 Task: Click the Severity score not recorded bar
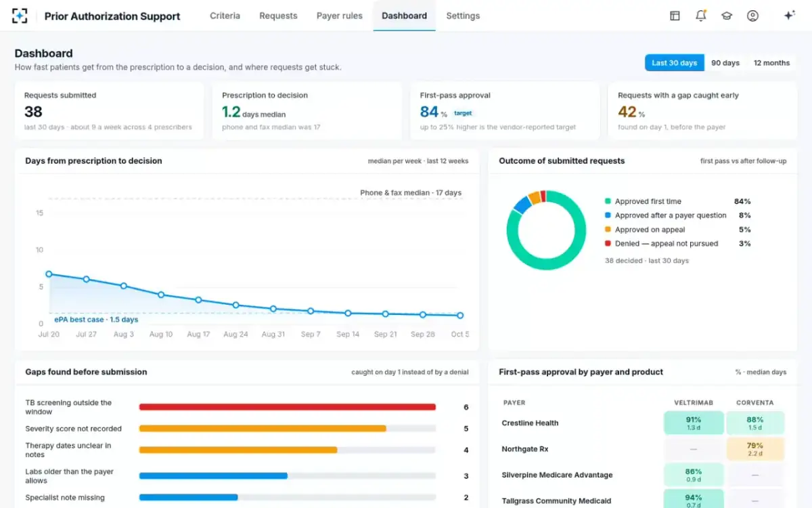click(263, 429)
